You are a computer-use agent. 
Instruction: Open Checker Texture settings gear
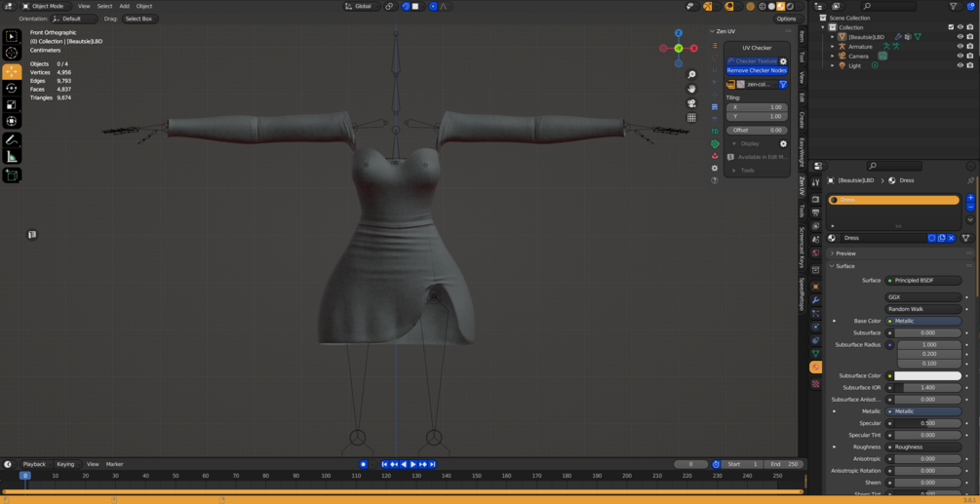click(x=783, y=61)
